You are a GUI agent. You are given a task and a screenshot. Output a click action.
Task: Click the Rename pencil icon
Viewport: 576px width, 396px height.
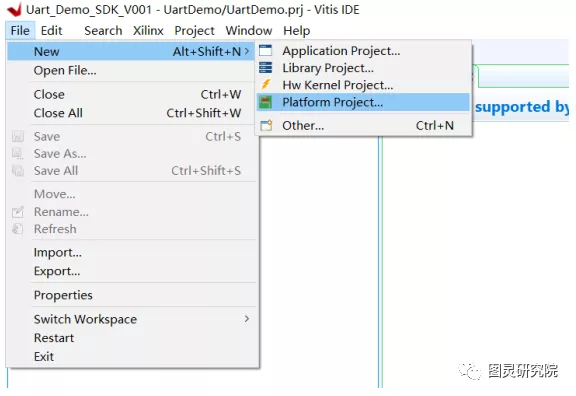pyautogui.click(x=18, y=212)
